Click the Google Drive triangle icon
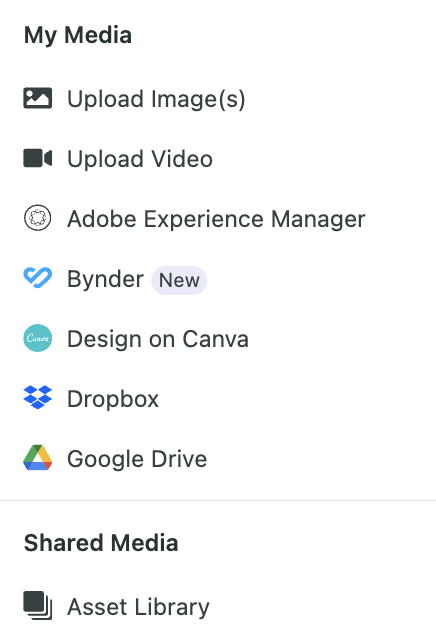The image size is (436, 638). click(37, 458)
